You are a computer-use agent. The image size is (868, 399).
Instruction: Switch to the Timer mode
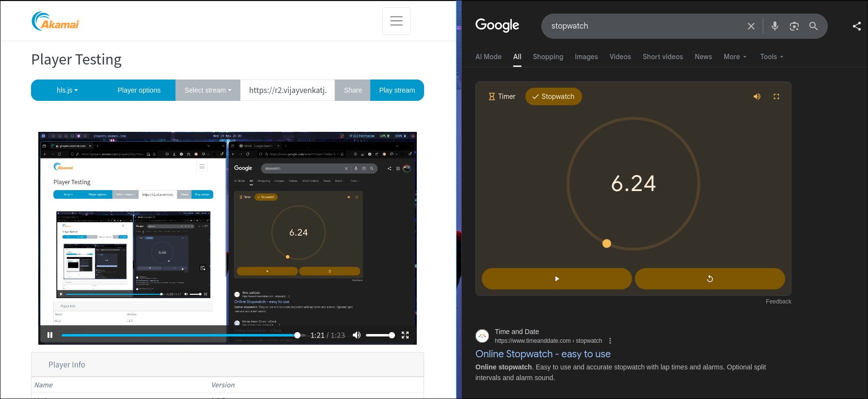pyautogui.click(x=502, y=96)
